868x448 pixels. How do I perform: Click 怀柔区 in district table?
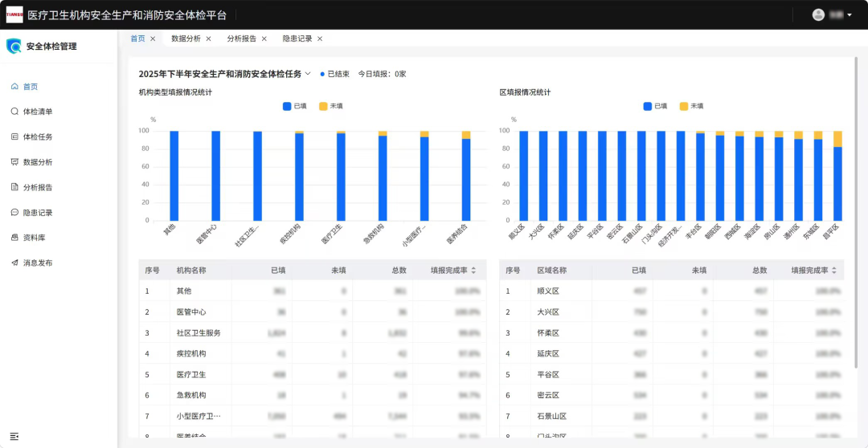[x=548, y=333]
